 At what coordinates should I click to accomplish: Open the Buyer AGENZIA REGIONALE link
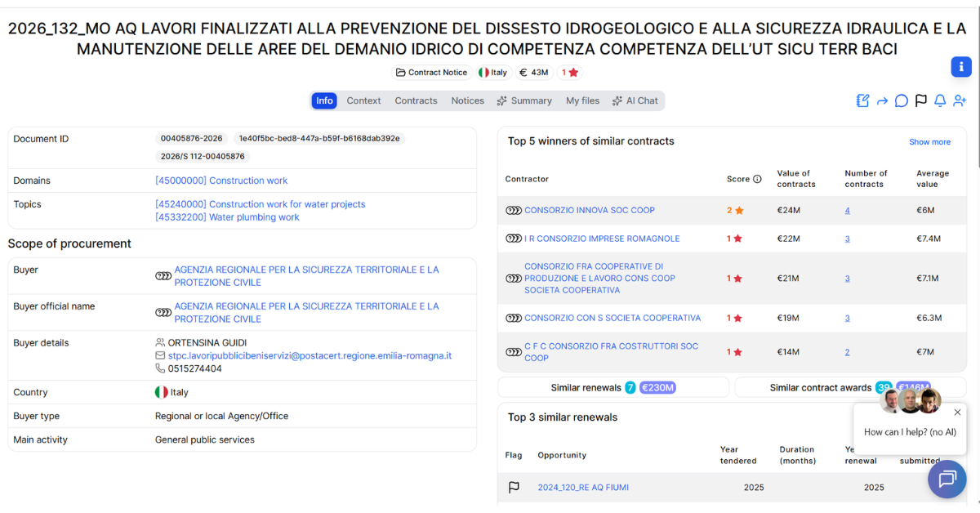click(306, 276)
